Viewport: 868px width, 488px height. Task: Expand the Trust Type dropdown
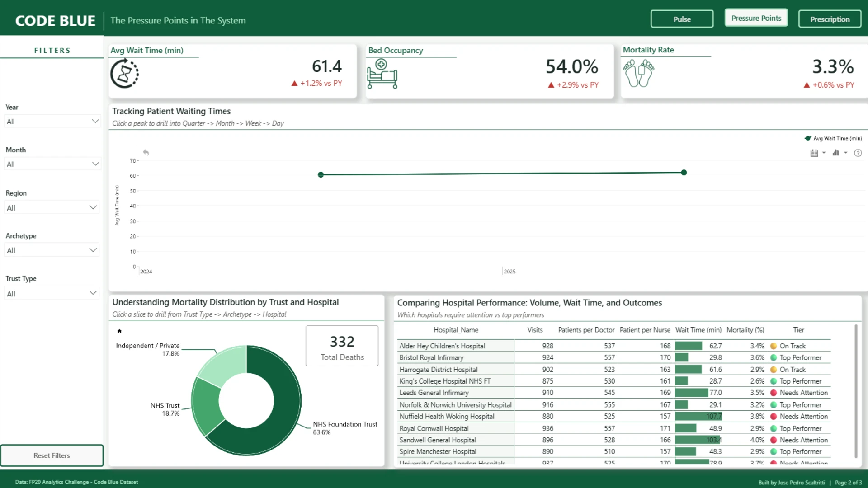pyautogui.click(x=52, y=293)
